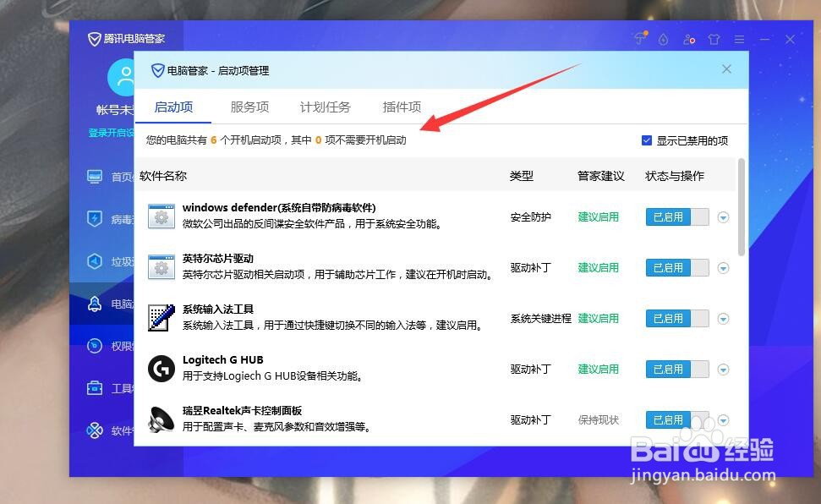Click the Realtek speaker icon
Screen dimensions: 821x504
pos(161,419)
